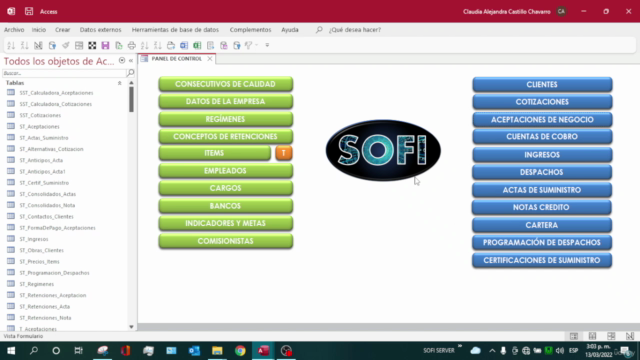This screenshot has height=360, width=640.
Task: Click the copy document icon beside save
Action: (118, 45)
